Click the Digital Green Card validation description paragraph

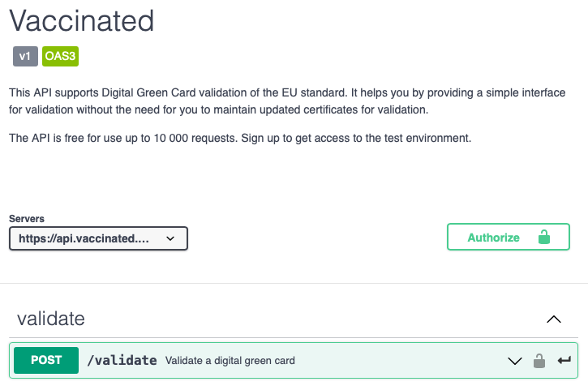[287, 101]
